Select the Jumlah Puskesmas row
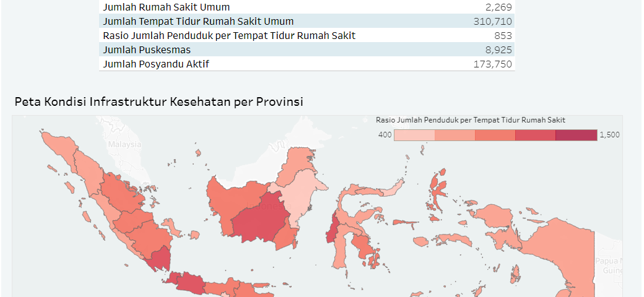644x297 pixels. [x=307, y=49]
